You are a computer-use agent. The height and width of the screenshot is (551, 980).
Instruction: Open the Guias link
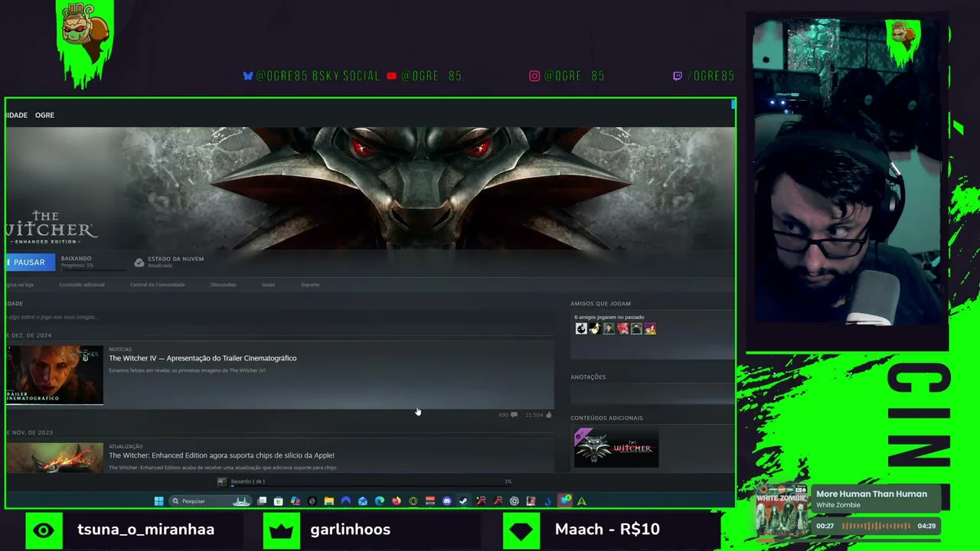pos(268,285)
